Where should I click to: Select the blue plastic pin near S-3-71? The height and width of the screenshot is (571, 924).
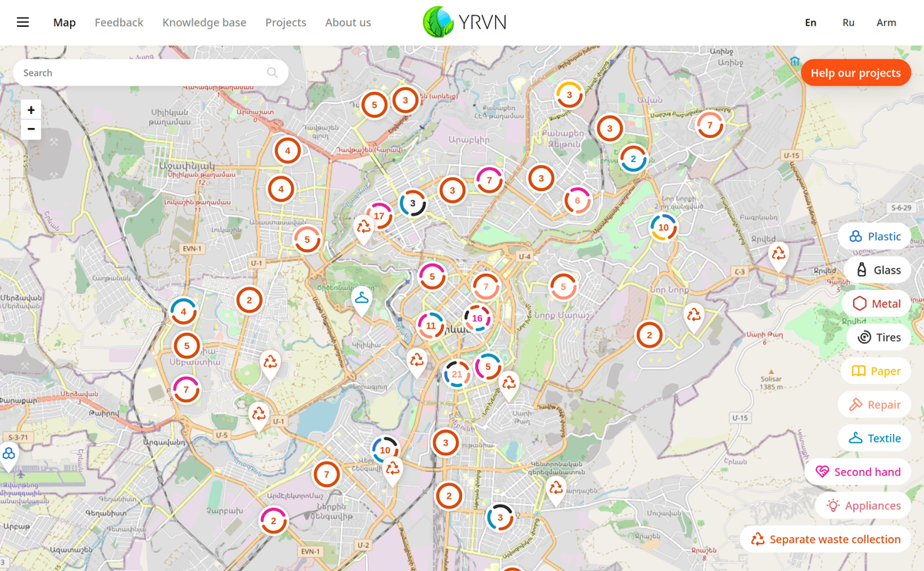[x=8, y=456]
